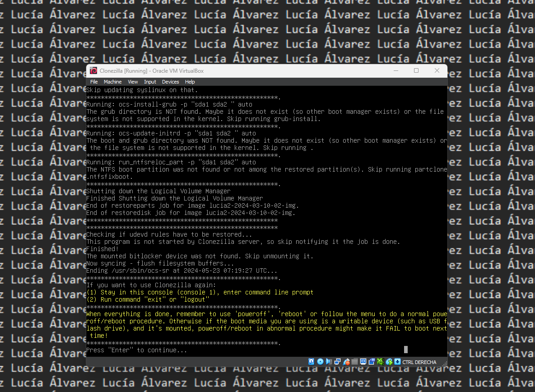Click the 'Press Enter to continue' console line
The width and height of the screenshot is (535, 392).
tap(136, 350)
